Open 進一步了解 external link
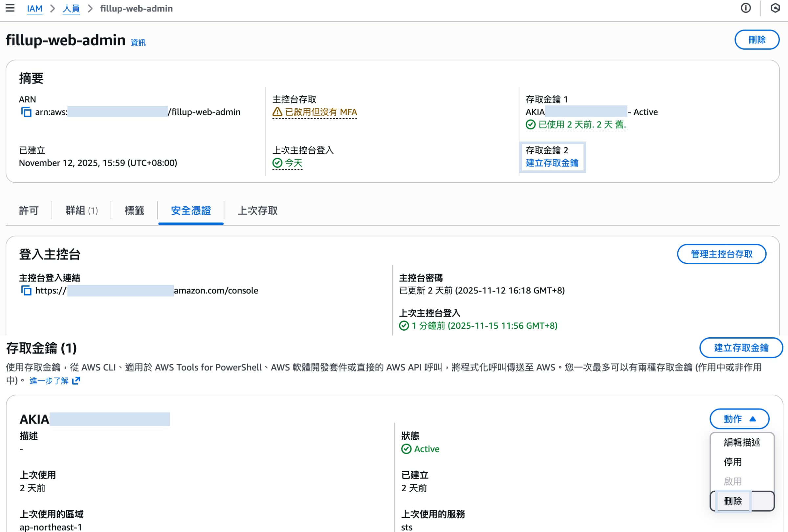Viewport: 788px width, 532px height. click(50, 380)
